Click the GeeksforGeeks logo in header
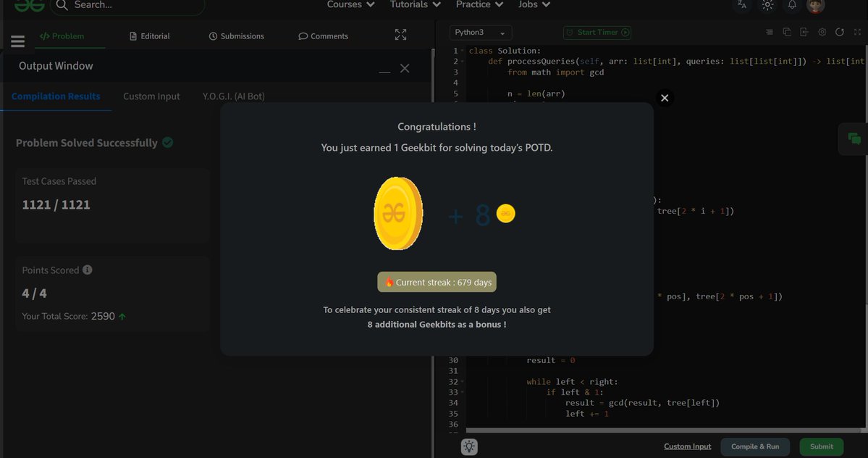Viewport: 868px width, 458px height. pyautogui.click(x=30, y=6)
